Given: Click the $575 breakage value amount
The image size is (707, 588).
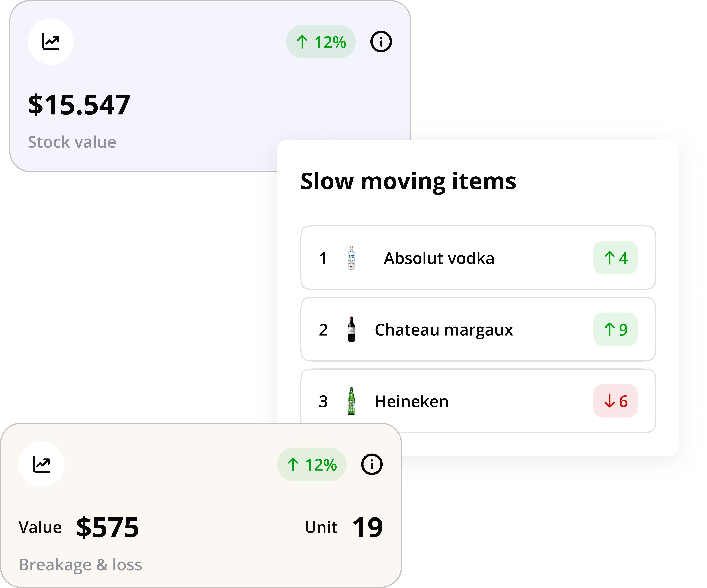Looking at the screenshot, I should 107,527.
